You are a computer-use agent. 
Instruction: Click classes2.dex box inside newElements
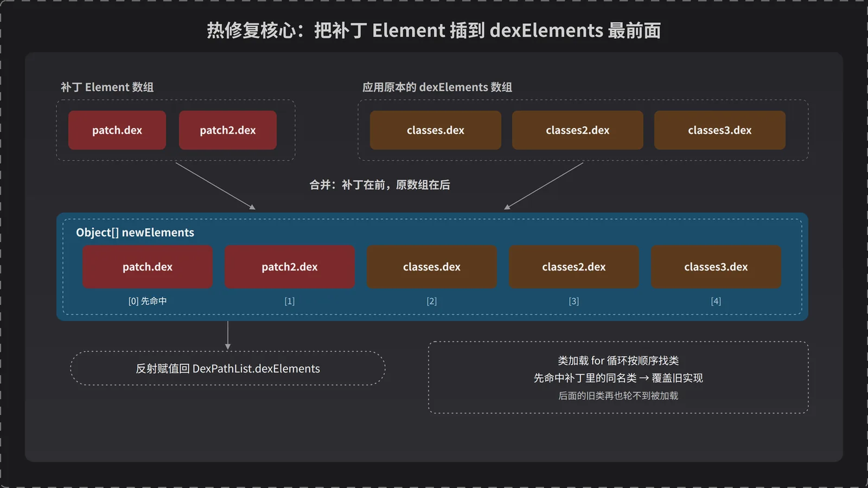pos(574,267)
